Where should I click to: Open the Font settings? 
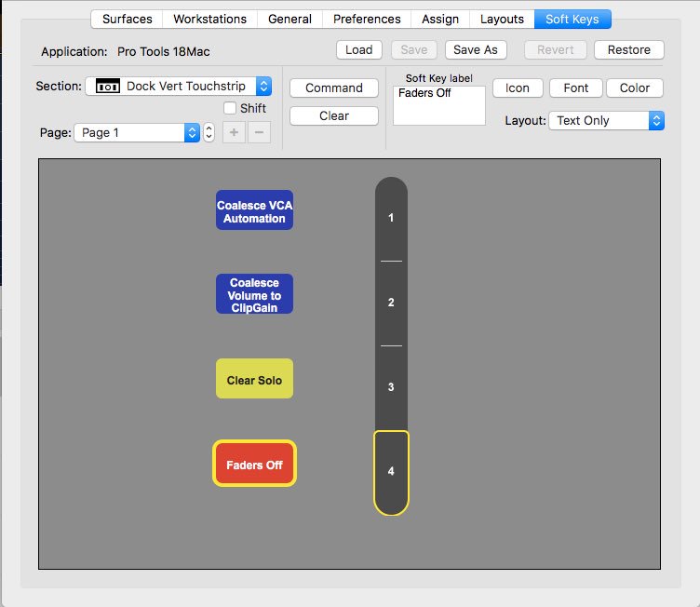[576, 88]
